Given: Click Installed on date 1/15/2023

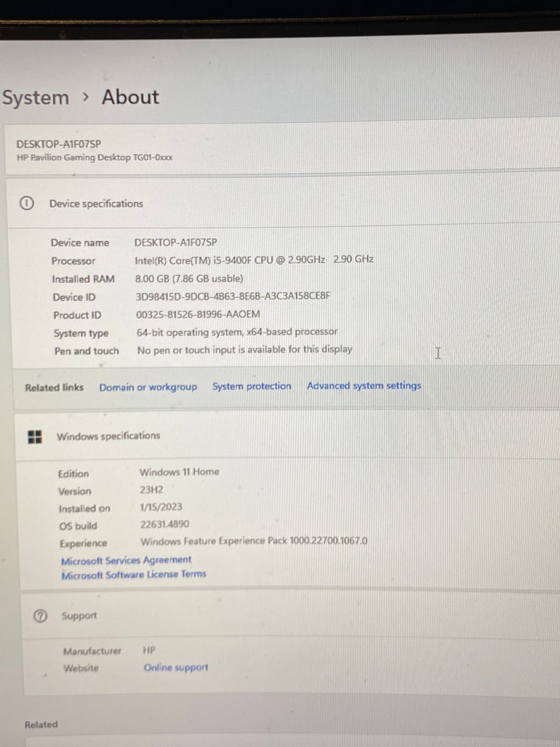Looking at the screenshot, I should click(161, 507).
